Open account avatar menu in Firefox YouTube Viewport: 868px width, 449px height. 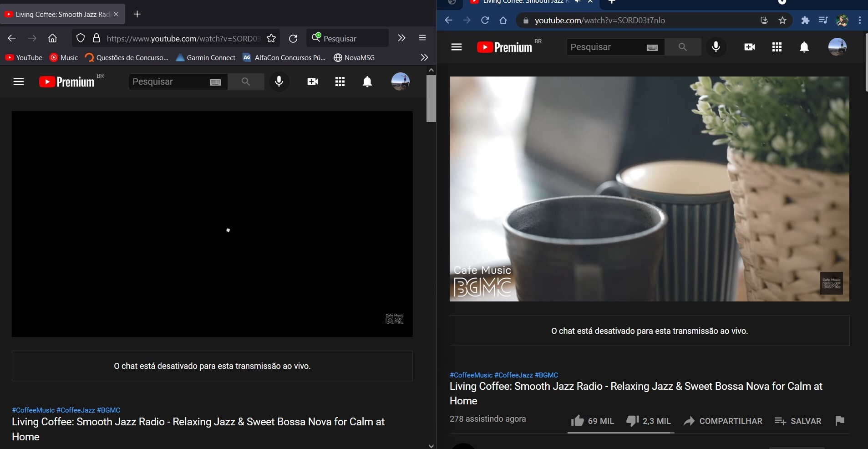coord(401,82)
